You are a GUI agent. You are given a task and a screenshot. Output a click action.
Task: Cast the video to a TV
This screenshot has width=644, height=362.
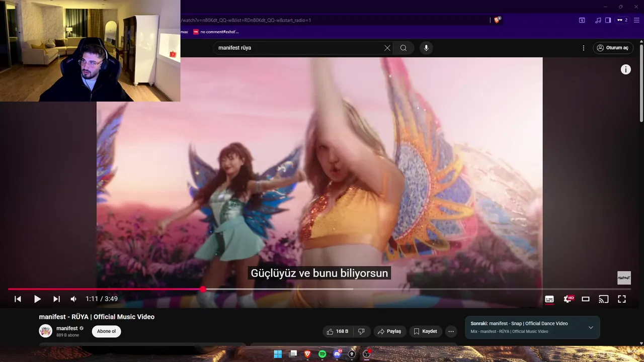(604, 299)
